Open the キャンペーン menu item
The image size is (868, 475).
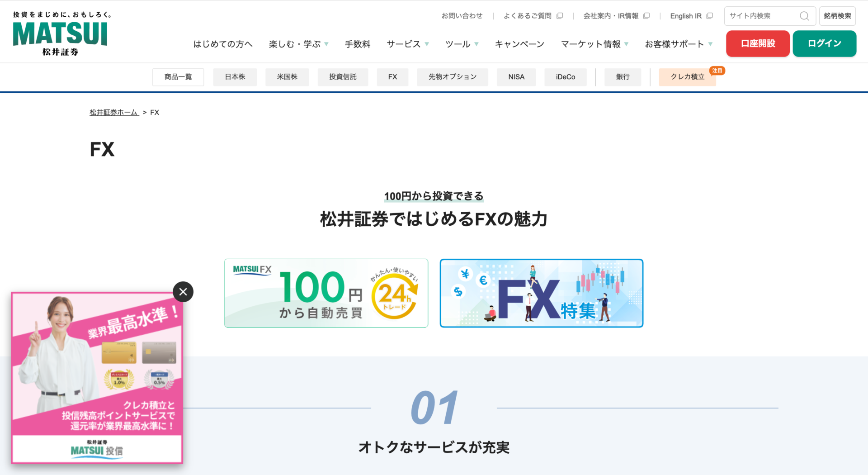(x=519, y=44)
